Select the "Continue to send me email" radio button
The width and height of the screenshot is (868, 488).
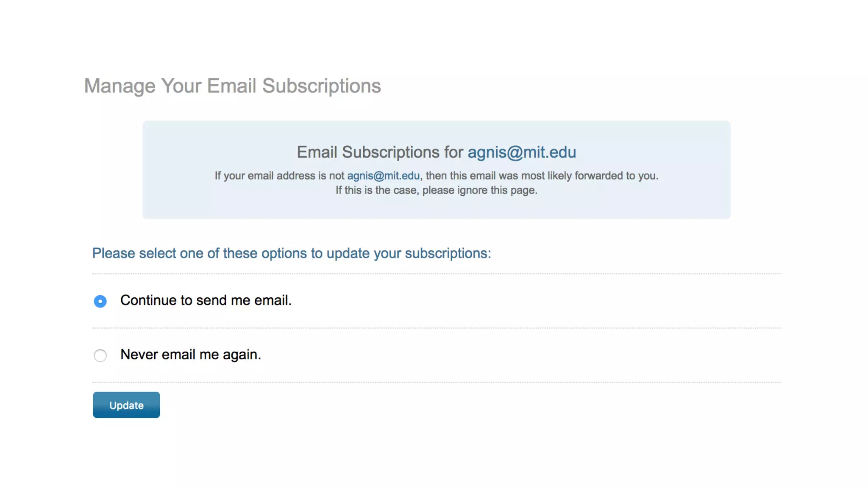100,301
